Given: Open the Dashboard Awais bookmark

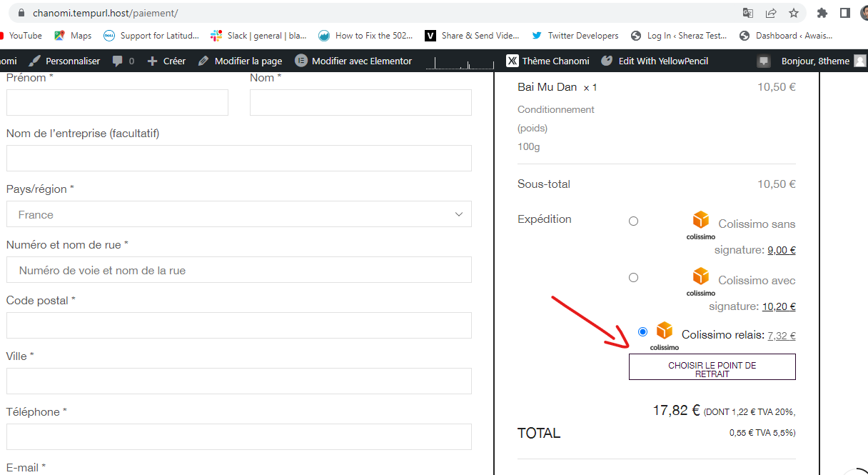Looking at the screenshot, I should tap(786, 36).
